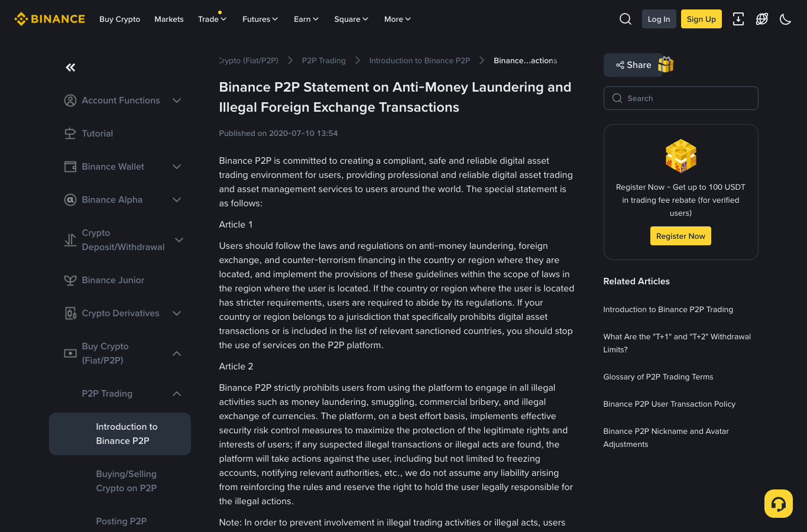Image resolution: width=807 pixels, height=532 pixels.
Task: Open P2P Nickname and Avatar Adjustments article
Action: click(666, 437)
